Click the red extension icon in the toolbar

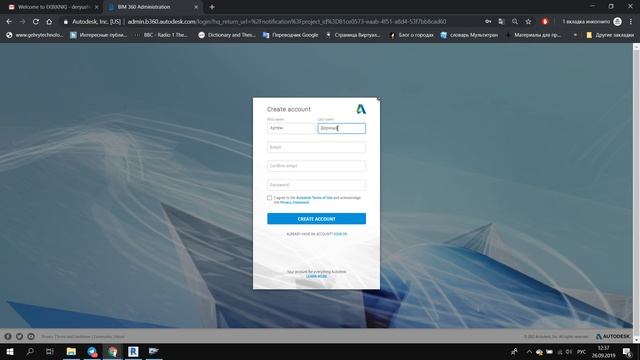tap(545, 22)
